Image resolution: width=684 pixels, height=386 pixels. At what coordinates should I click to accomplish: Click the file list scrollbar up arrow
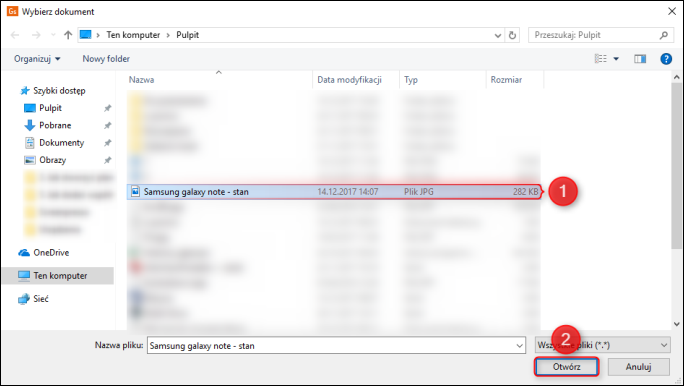tap(677, 77)
